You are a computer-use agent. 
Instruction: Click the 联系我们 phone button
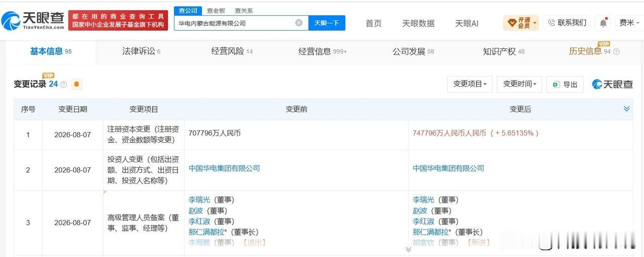click(x=567, y=23)
